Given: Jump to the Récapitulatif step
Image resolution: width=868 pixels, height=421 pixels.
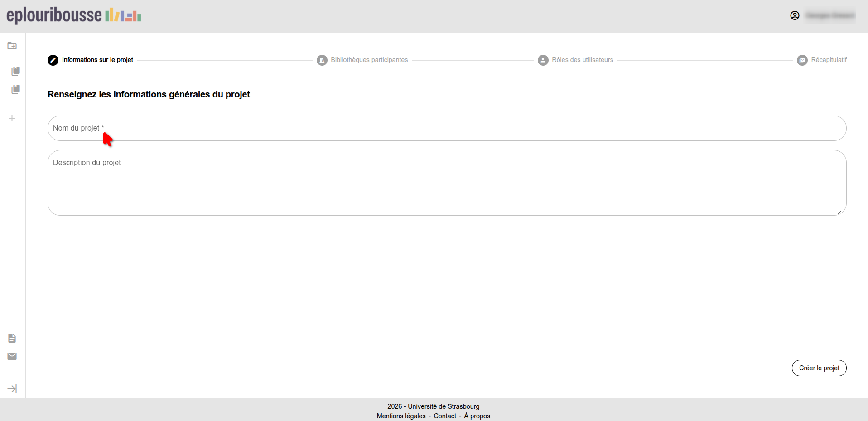Looking at the screenshot, I should (x=829, y=60).
